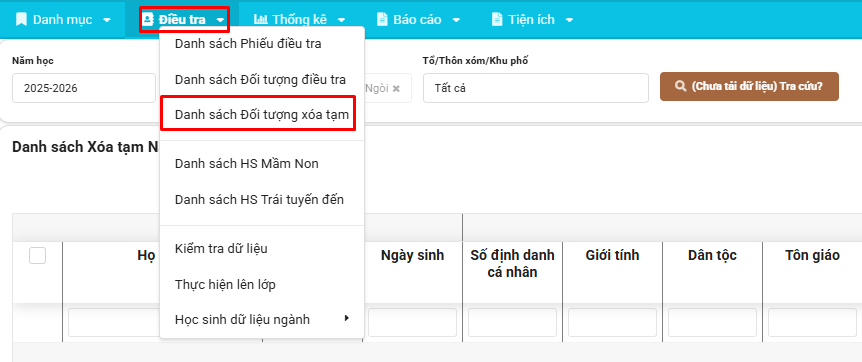This screenshot has height=362, width=862.
Task: Click the bookmark icon beside Danh mục
Action: 21,20
